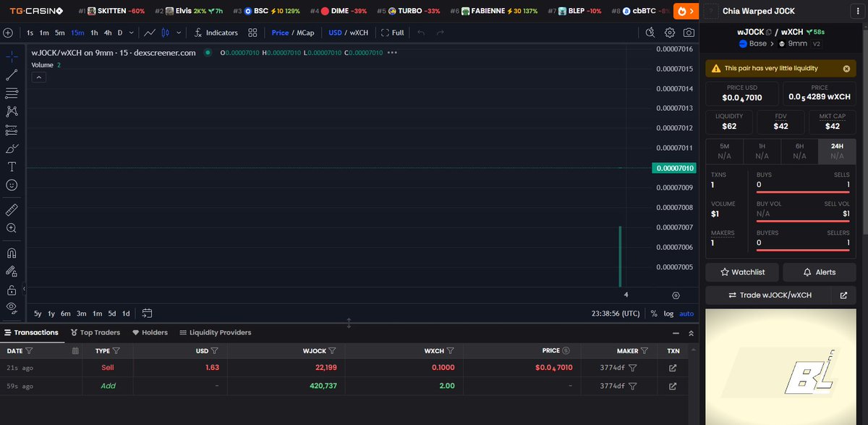Open the date picker in DATE header
The height and width of the screenshot is (425, 868).
coord(75,350)
